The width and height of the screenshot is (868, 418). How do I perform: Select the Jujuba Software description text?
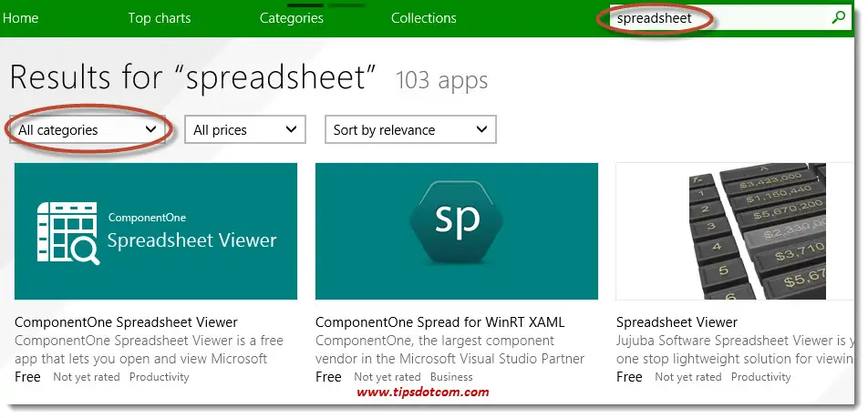coord(735,350)
